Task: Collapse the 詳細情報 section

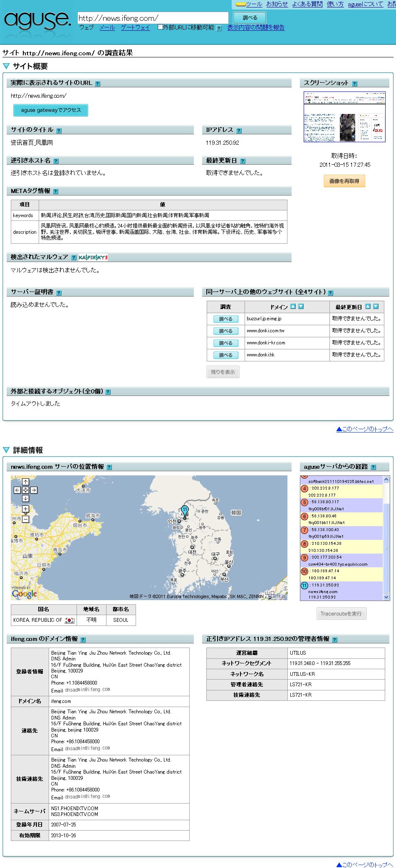Action: [x=6, y=450]
